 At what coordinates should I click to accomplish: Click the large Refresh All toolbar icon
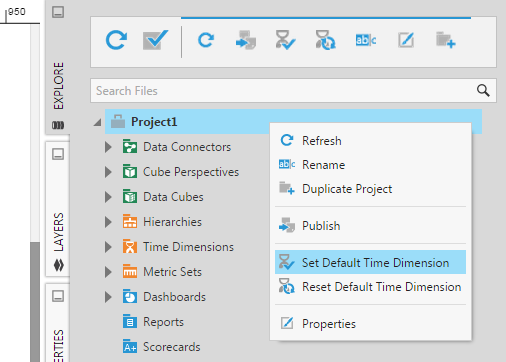click(x=116, y=40)
